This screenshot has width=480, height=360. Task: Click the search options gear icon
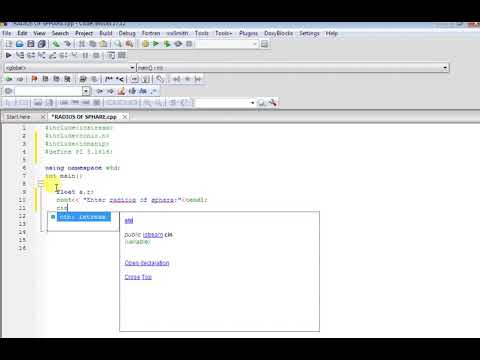[x=9, y=91]
